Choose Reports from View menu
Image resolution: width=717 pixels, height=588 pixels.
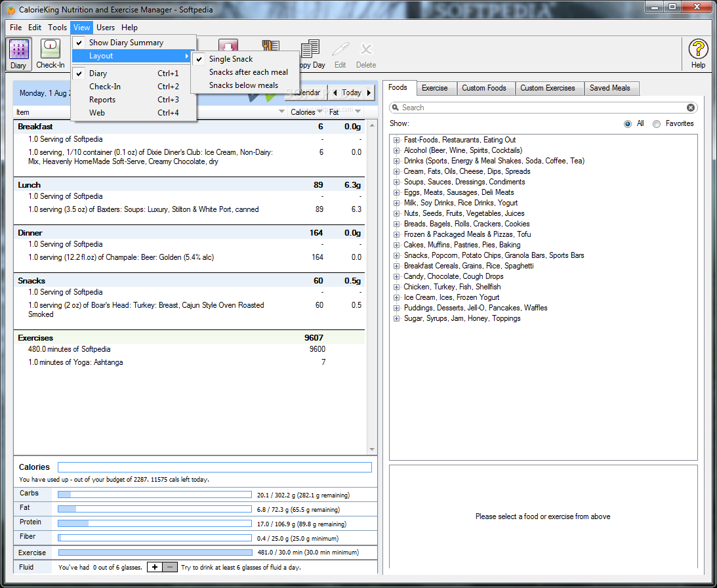click(x=134, y=100)
